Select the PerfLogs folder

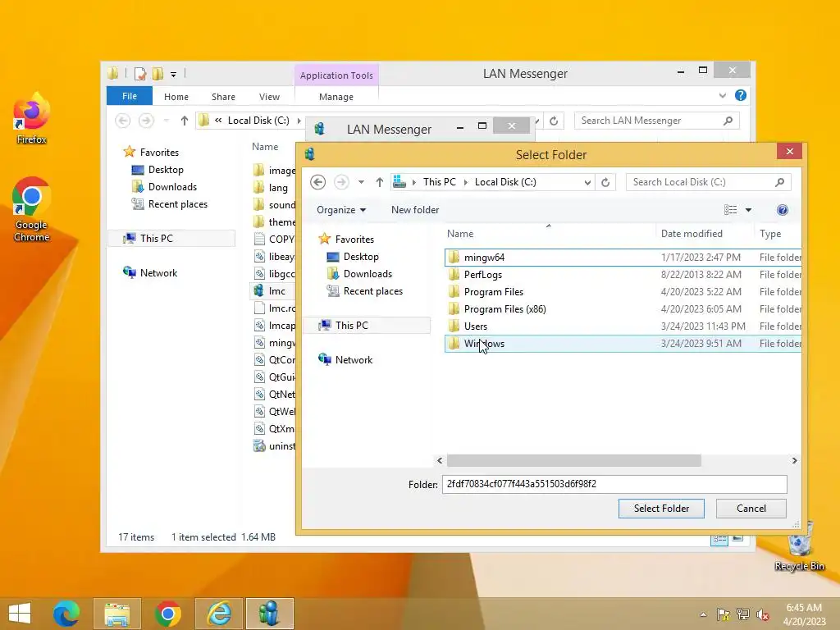pyautogui.click(x=623, y=274)
